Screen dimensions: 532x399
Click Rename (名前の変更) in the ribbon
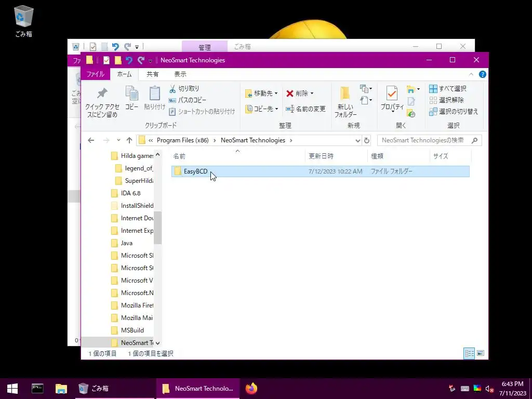(x=305, y=109)
